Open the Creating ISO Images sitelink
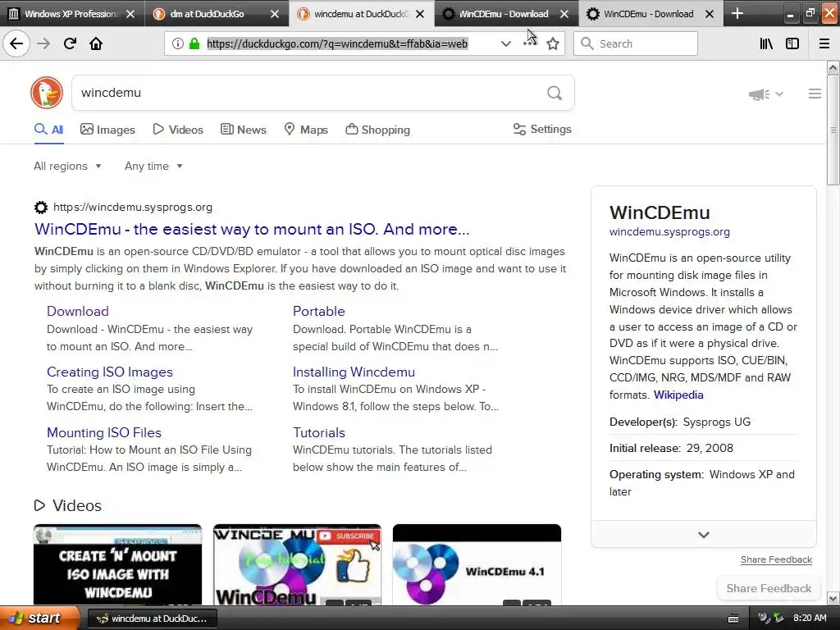The width and height of the screenshot is (840, 630). 110,372
